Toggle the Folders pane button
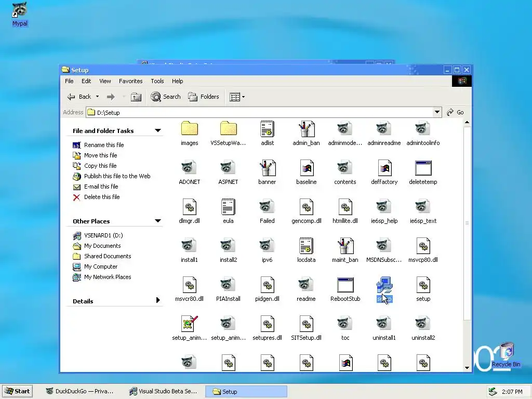 [x=204, y=97]
